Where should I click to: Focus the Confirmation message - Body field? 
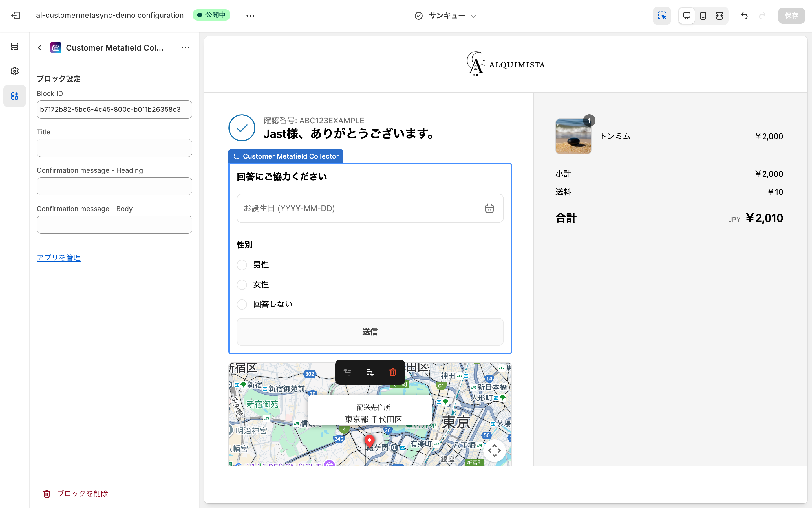(x=114, y=225)
